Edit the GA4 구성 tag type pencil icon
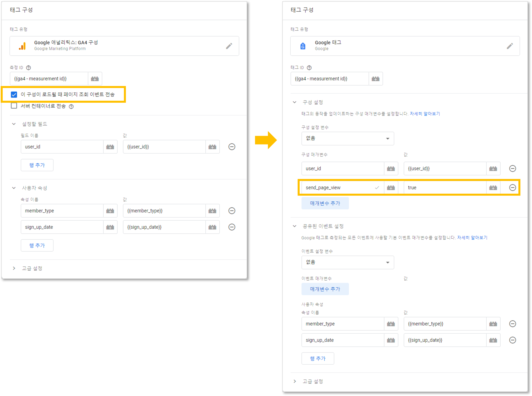Image resolution: width=532 pixels, height=396 pixels. pyautogui.click(x=229, y=46)
